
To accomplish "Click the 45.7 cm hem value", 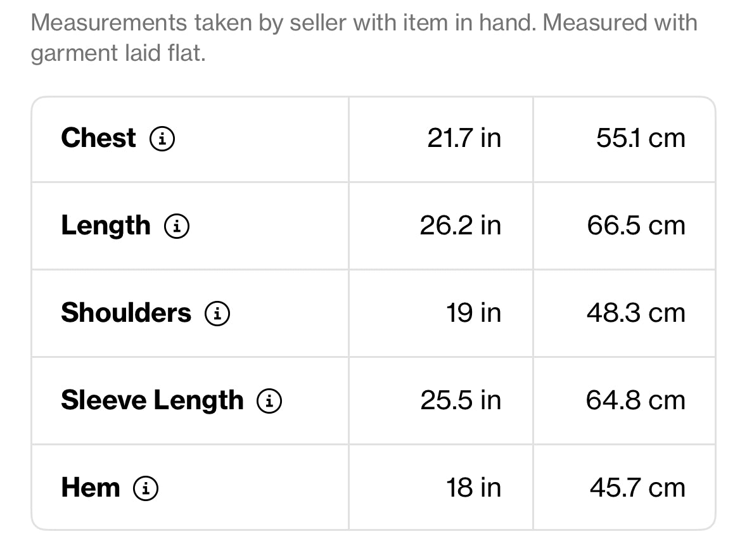I will click(x=637, y=488).
